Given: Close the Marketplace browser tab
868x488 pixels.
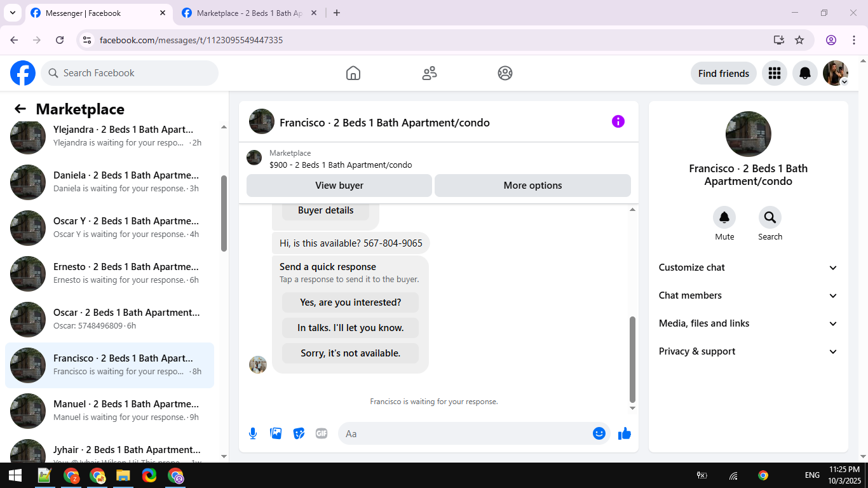Looking at the screenshot, I should (314, 13).
